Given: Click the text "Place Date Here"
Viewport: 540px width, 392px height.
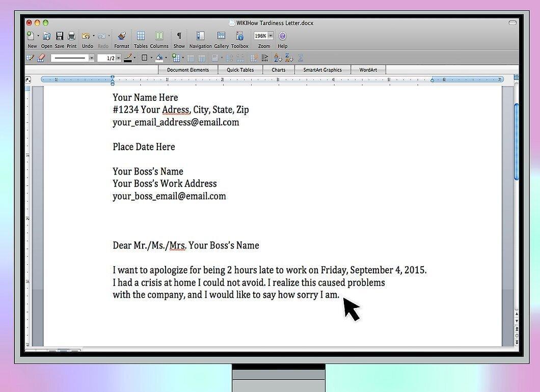Looking at the screenshot, I should pos(144,147).
